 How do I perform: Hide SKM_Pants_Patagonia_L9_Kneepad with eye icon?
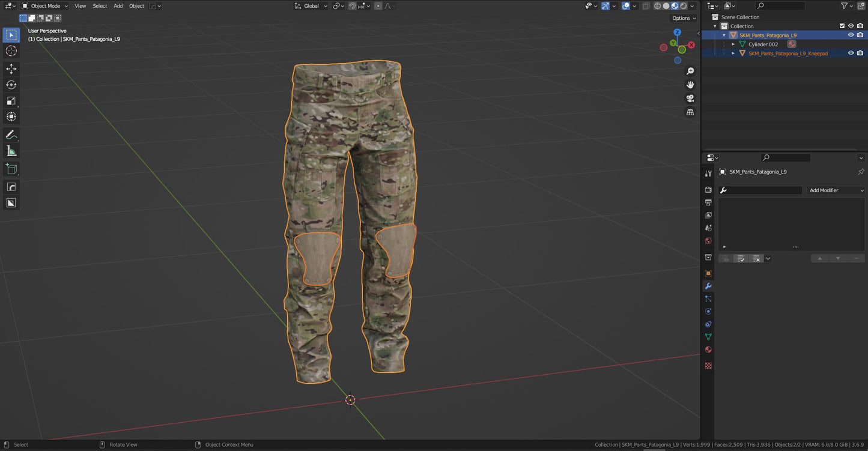click(851, 53)
